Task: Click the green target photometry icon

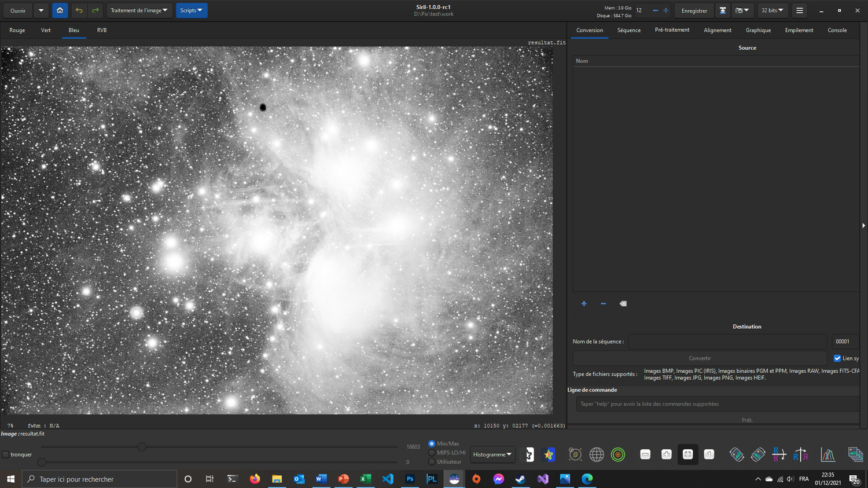Action: pyautogui.click(x=618, y=455)
